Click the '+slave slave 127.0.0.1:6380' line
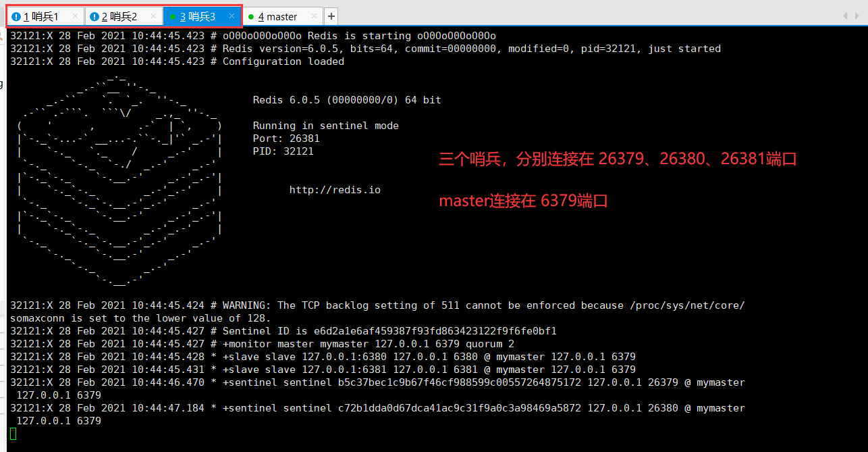The width and height of the screenshot is (868, 452). click(323, 357)
